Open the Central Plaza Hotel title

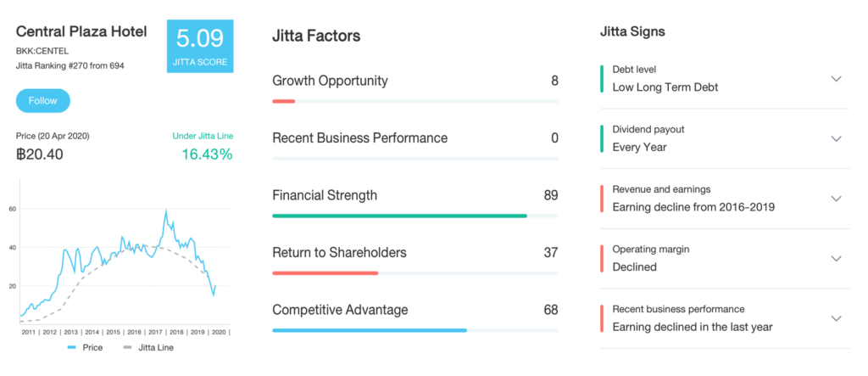coord(81,31)
